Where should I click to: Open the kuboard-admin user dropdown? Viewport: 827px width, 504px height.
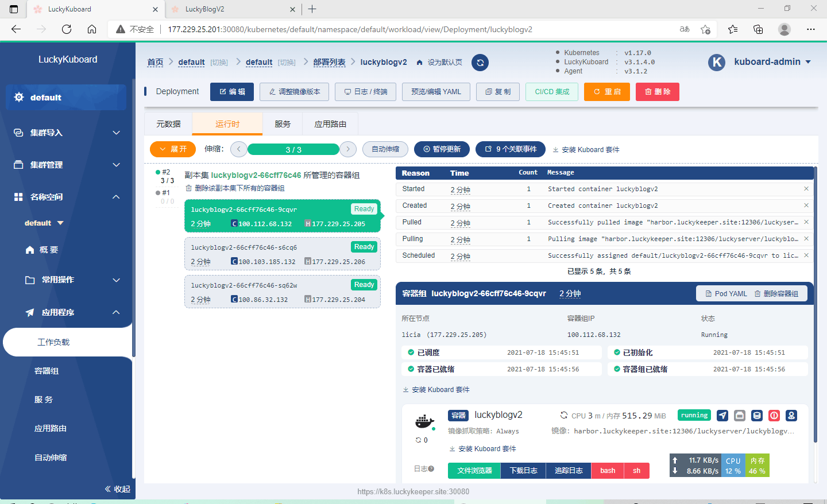point(772,62)
